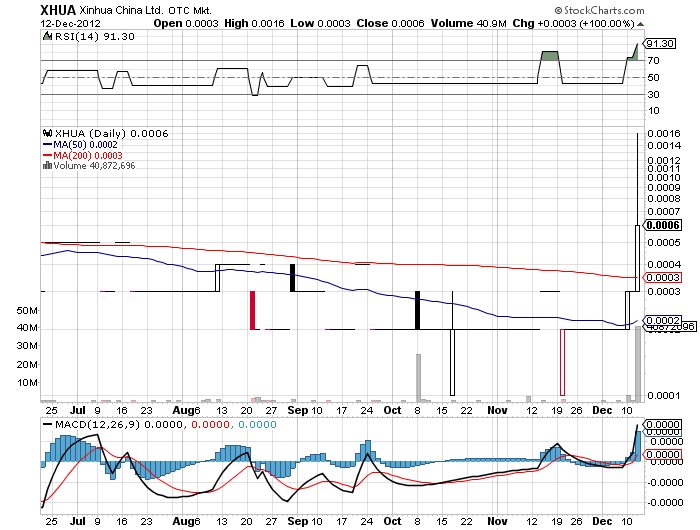Screen dimensions: 700x530
Task: Click the red 0.0000 MACD signal value
Action: 210,424
